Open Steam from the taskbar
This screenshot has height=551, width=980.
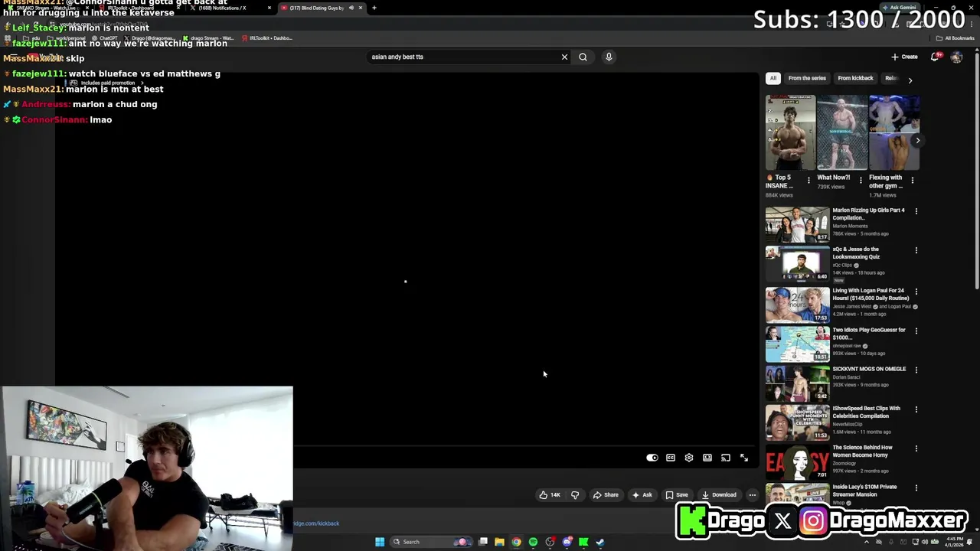pos(600,542)
